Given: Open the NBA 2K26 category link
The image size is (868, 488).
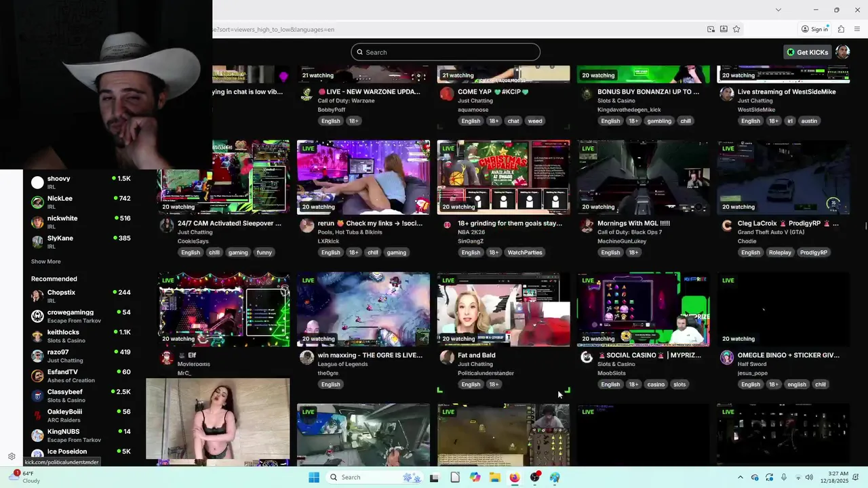Looking at the screenshot, I should [471, 232].
